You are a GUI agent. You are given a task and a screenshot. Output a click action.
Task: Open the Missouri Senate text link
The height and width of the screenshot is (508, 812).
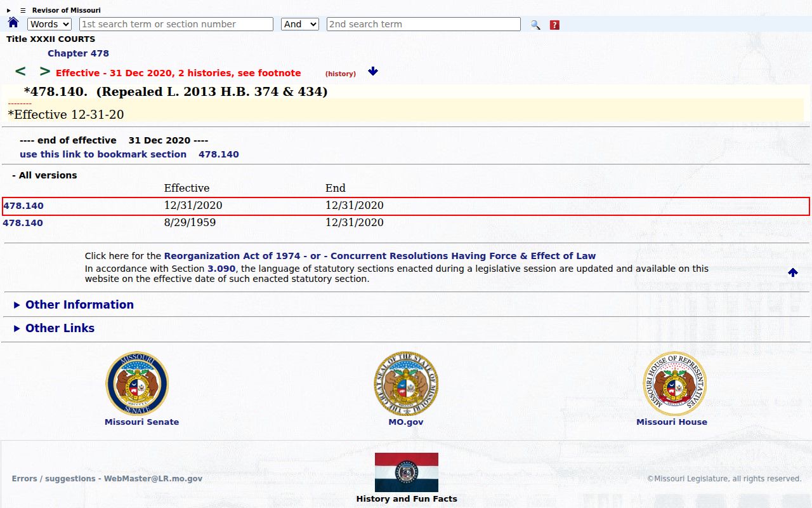pyautogui.click(x=141, y=422)
